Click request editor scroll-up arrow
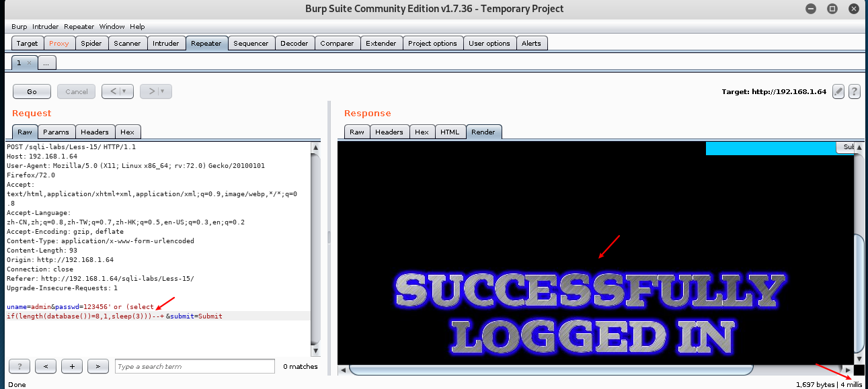 (315, 147)
